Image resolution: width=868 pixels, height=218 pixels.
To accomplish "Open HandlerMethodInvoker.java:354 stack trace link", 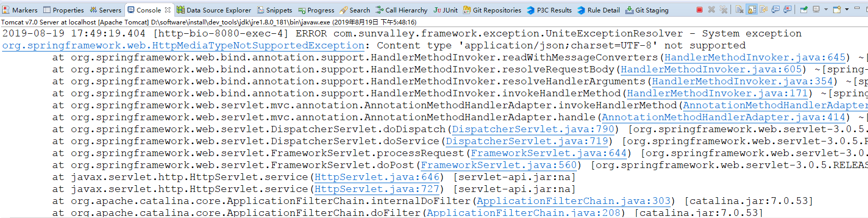I will tap(743, 81).
